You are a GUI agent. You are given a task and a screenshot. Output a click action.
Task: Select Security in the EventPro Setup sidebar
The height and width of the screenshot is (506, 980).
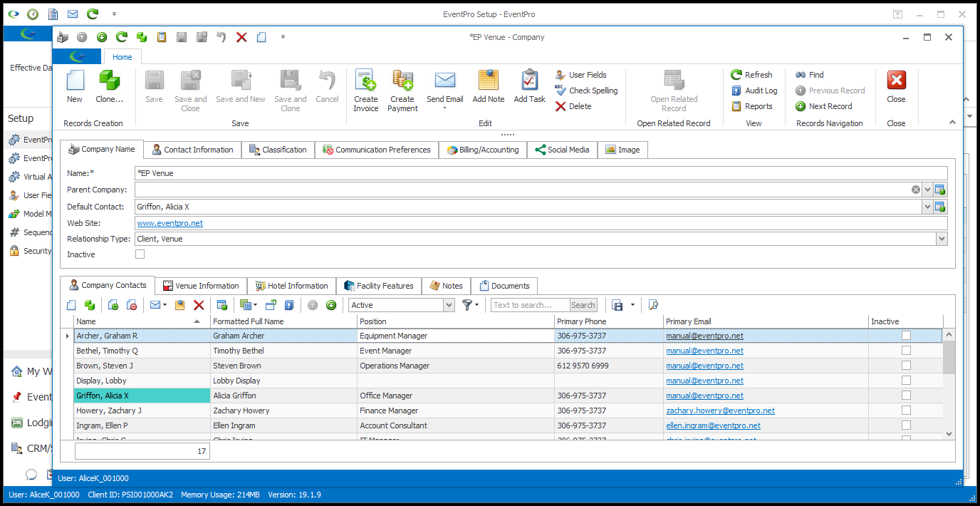click(30, 251)
